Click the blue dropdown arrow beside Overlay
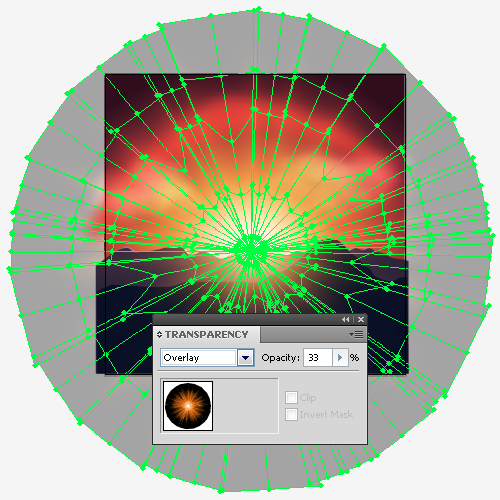Screen dimensions: 500x500 tap(246, 358)
